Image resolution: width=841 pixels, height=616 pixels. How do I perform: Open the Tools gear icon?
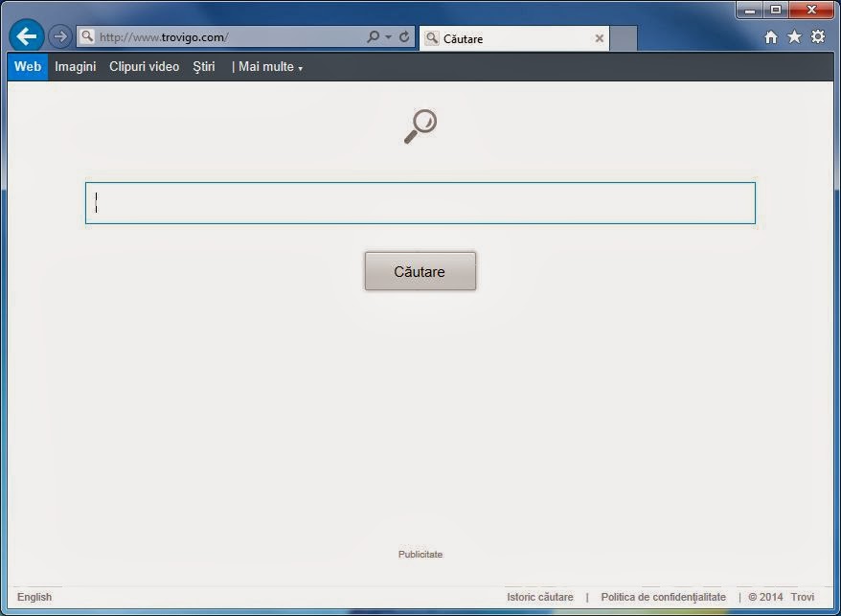pos(818,36)
